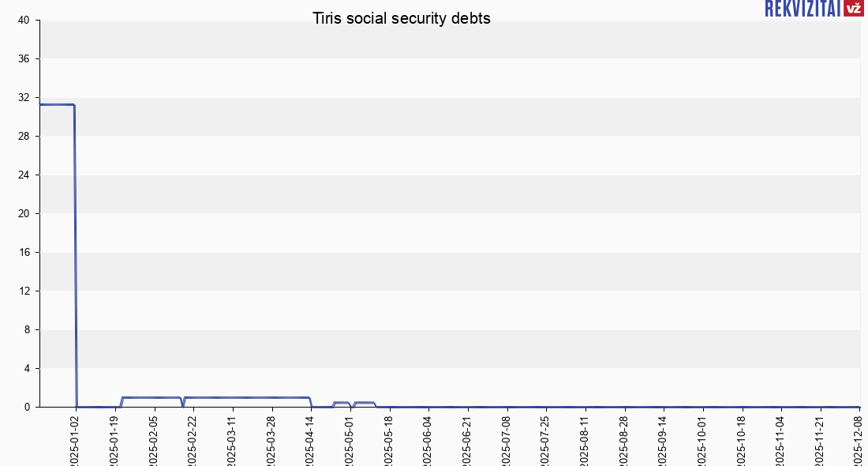Open the Rekvizitai logo text
Screen dimensions: 868x466
click(802, 8)
